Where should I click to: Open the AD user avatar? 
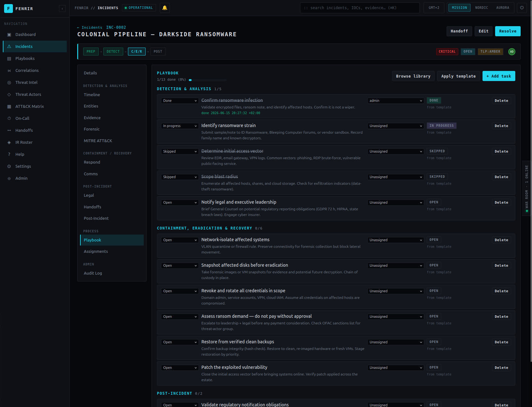(512, 52)
